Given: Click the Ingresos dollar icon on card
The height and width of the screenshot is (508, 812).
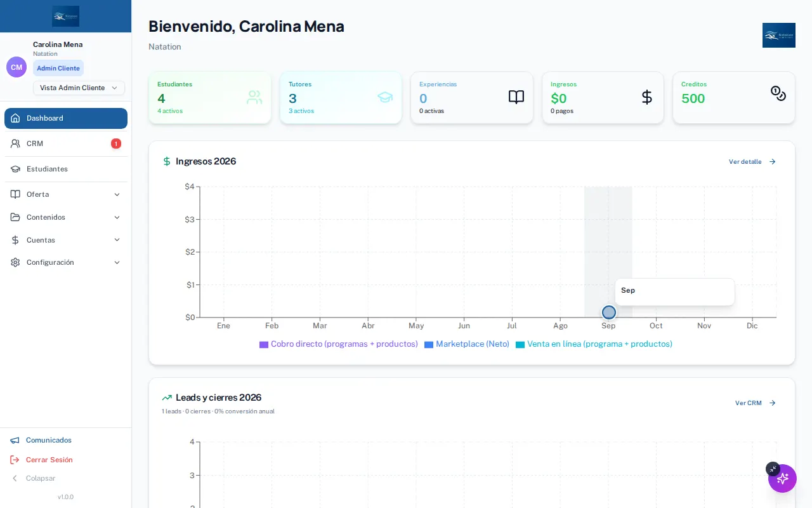Looking at the screenshot, I should (647, 97).
